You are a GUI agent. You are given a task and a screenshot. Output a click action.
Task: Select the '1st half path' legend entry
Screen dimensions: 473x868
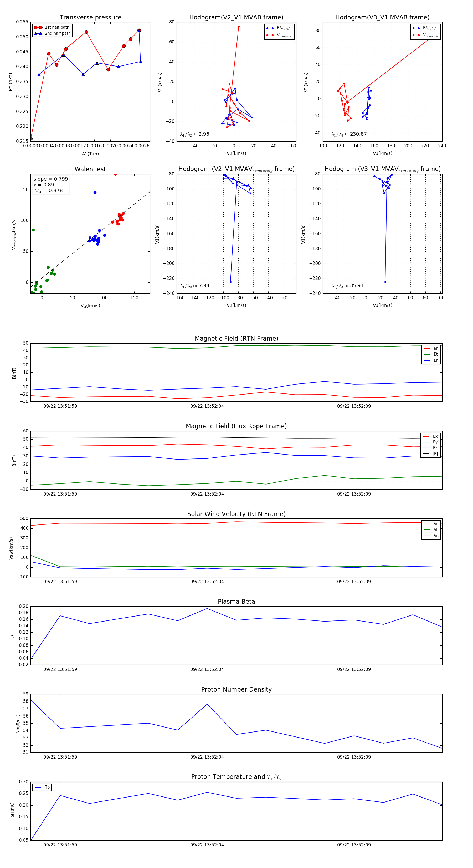[57, 27]
